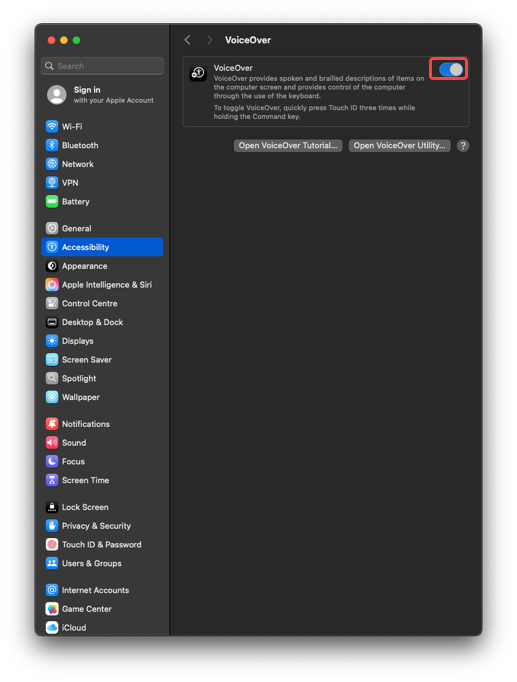Image resolution: width=517 pixels, height=682 pixels.
Task: Click the green full-screen window button
Action: pos(77,40)
